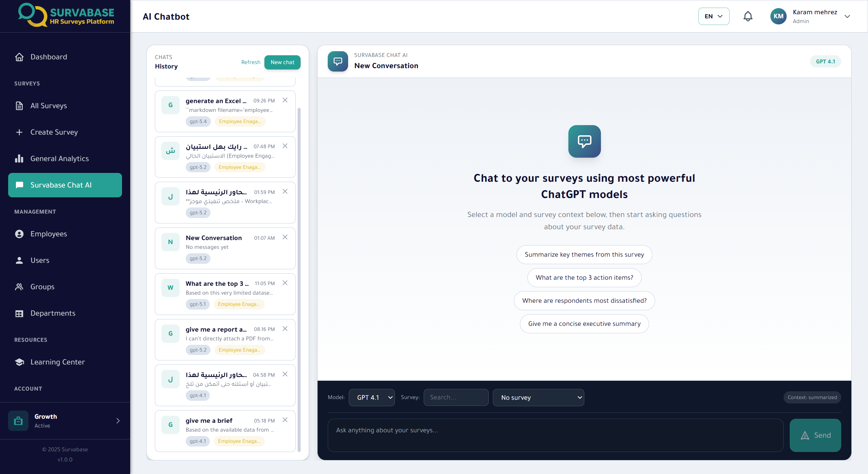
Task: Open the Employees section
Action: (x=65, y=234)
